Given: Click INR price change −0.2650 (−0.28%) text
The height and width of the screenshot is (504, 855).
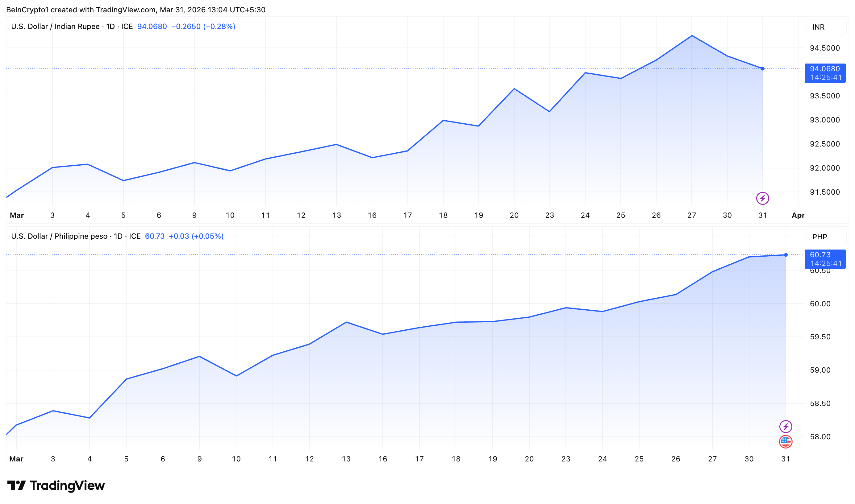Looking at the screenshot, I should coord(203,27).
